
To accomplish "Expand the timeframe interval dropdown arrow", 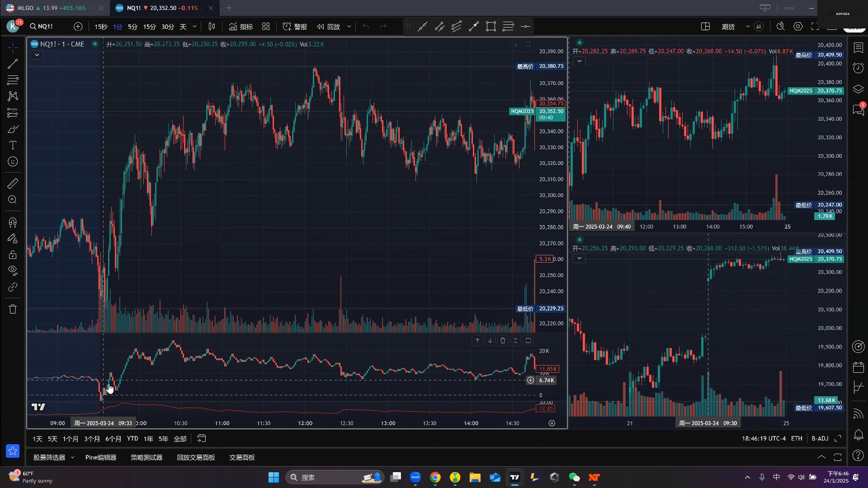I will [x=195, y=27].
